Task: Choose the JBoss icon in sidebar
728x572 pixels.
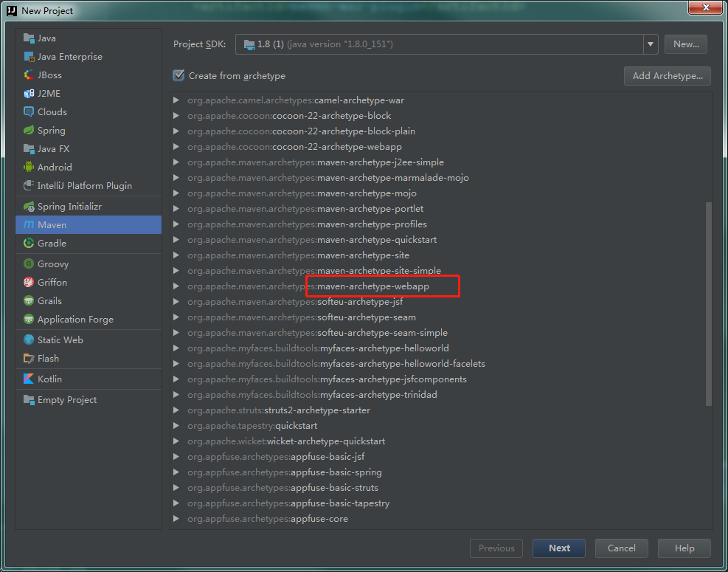Action: (29, 75)
